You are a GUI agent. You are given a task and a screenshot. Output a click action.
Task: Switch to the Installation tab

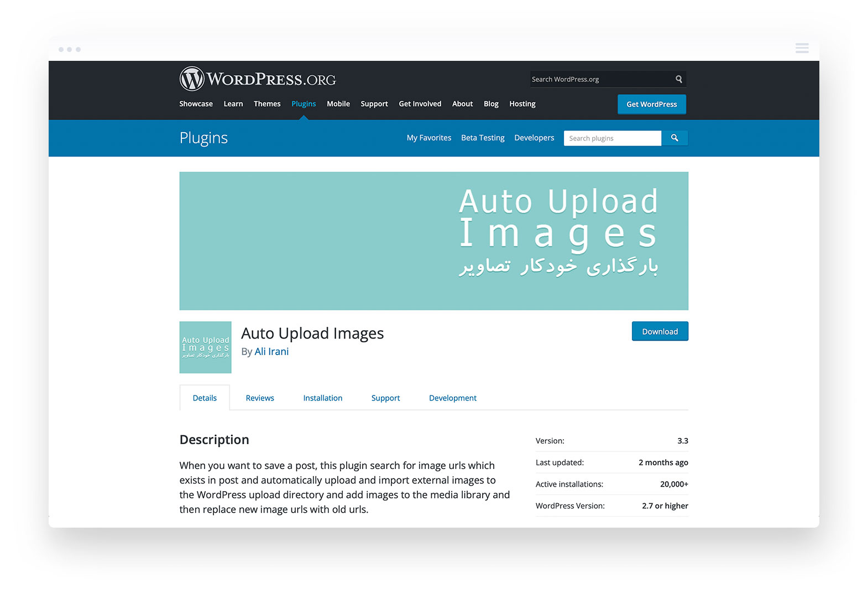point(323,398)
